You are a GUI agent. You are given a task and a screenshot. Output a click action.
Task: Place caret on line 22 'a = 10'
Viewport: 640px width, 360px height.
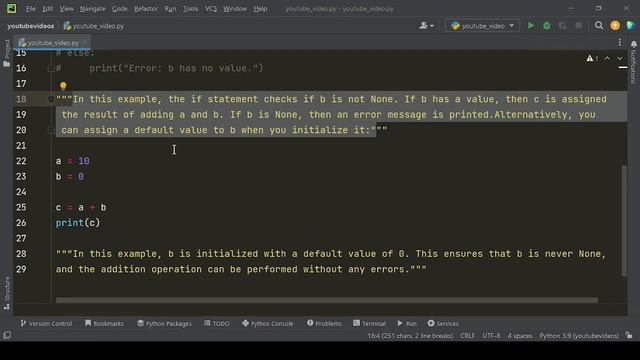point(73,161)
